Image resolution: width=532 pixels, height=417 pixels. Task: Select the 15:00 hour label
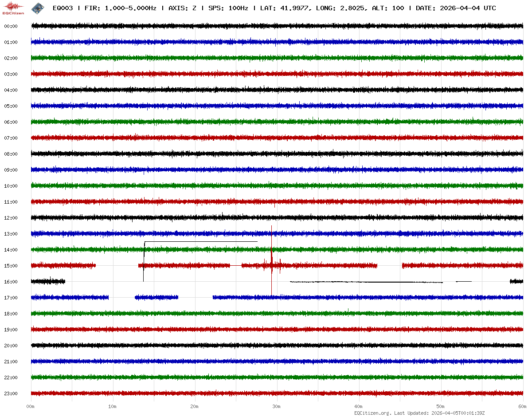(11, 266)
